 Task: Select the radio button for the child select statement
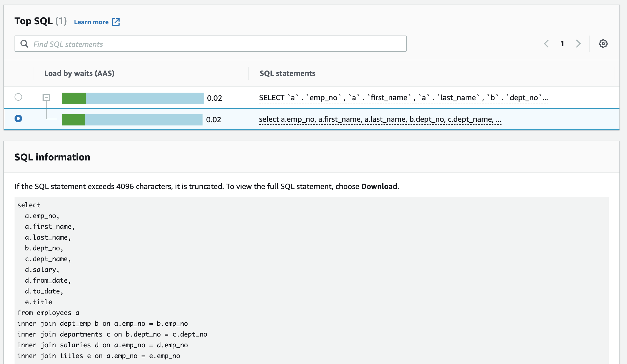(x=18, y=118)
